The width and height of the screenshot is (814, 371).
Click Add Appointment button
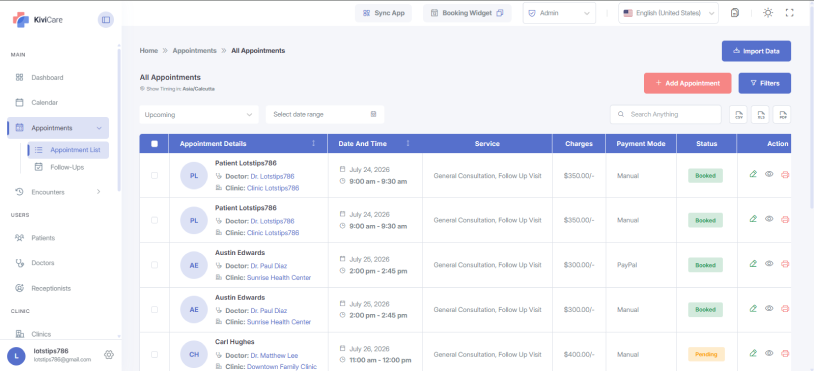687,83
